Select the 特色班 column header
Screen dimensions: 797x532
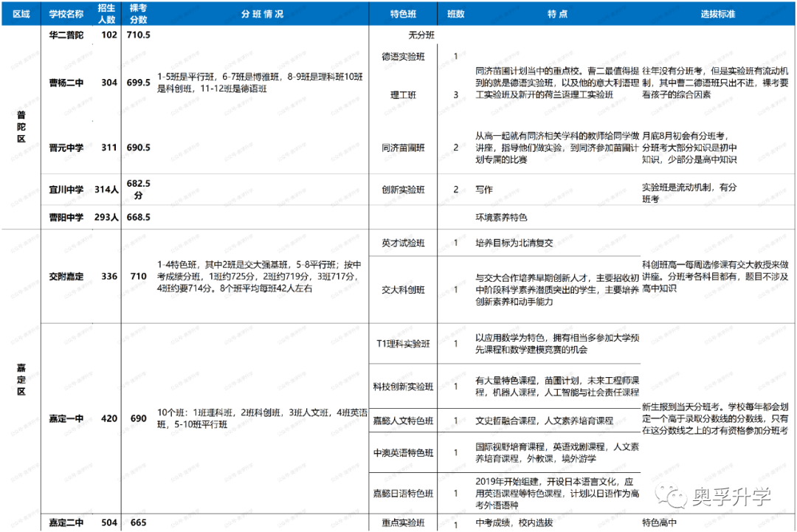404,14
